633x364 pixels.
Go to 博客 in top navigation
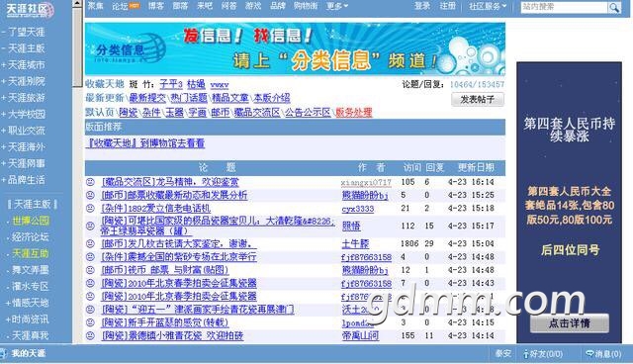pyautogui.click(x=156, y=6)
